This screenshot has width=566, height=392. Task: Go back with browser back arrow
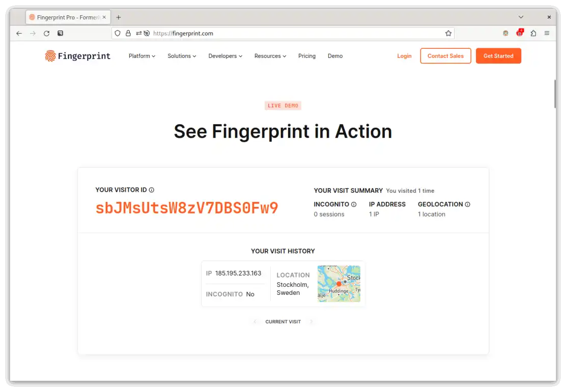click(x=19, y=33)
